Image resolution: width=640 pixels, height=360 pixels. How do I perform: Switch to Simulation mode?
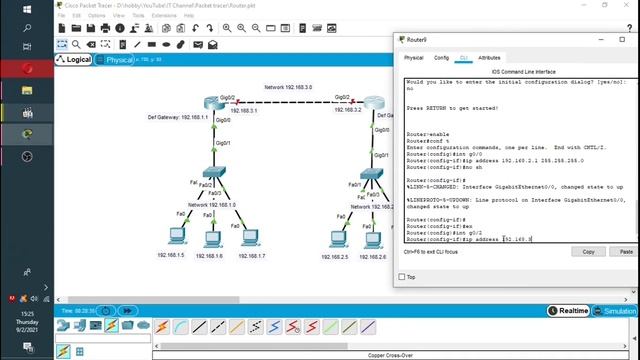614,311
